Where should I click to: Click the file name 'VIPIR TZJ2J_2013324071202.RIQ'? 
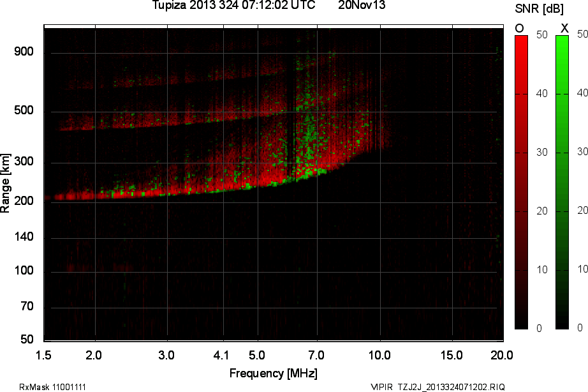pyautogui.click(x=437, y=387)
